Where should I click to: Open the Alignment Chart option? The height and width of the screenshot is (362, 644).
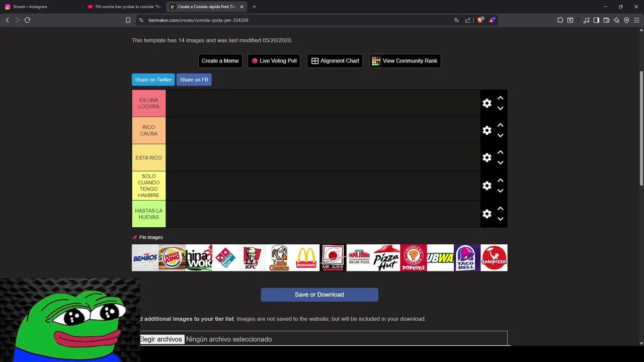tap(335, 61)
